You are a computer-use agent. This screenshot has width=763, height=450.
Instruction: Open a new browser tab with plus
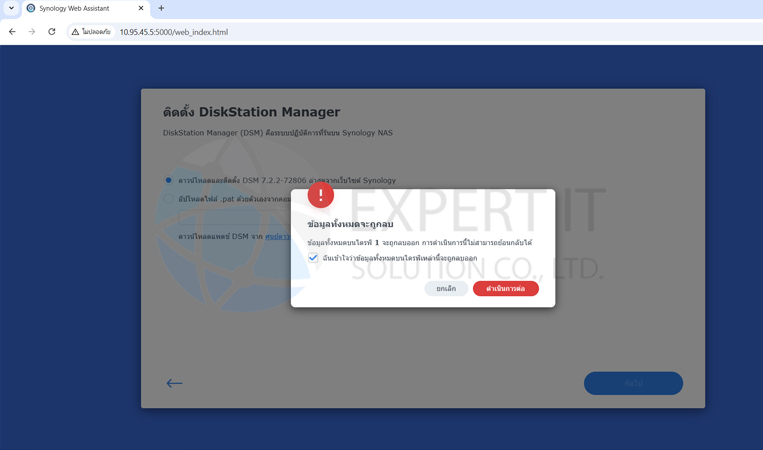pos(161,8)
